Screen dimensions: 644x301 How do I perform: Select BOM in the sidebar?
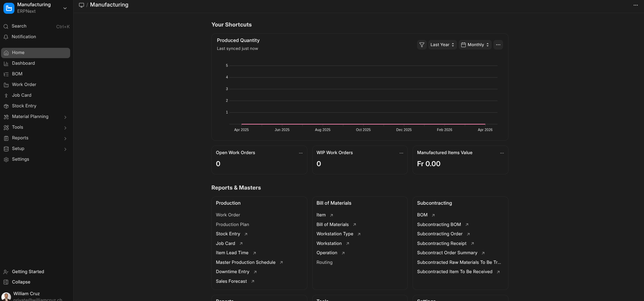point(36,74)
